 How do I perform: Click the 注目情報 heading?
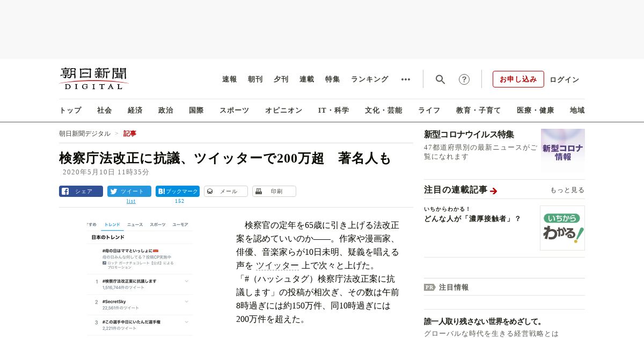(x=454, y=287)
